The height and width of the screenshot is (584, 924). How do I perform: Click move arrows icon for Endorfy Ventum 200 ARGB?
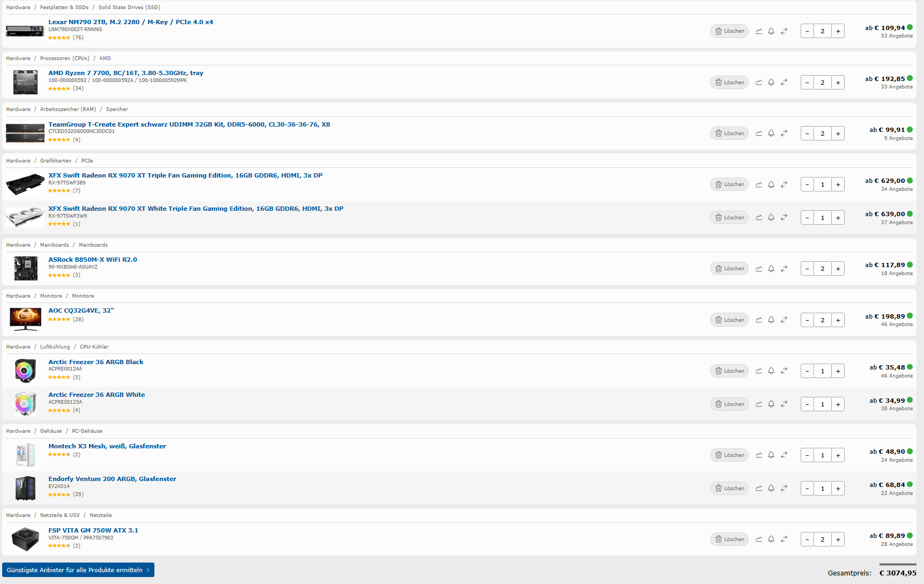pos(784,489)
